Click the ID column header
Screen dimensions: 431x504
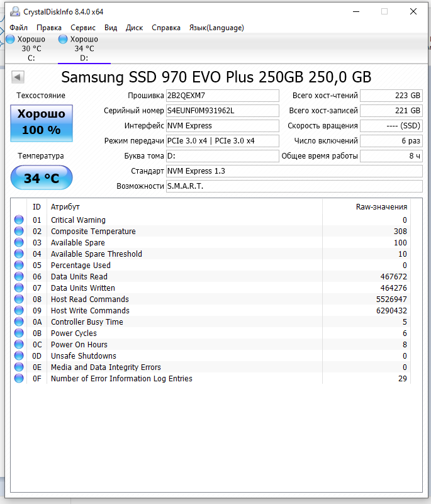pos(36,206)
